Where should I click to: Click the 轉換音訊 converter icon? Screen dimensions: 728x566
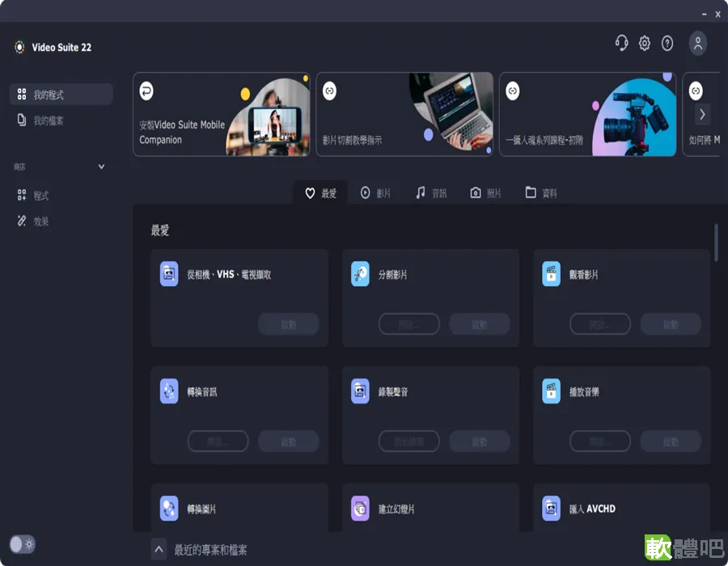pyautogui.click(x=169, y=391)
